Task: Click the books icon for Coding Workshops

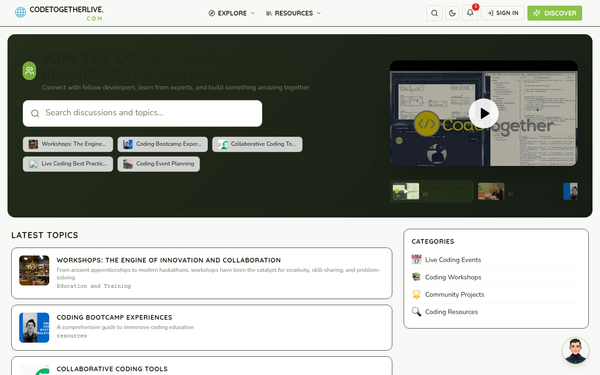Action: click(416, 277)
